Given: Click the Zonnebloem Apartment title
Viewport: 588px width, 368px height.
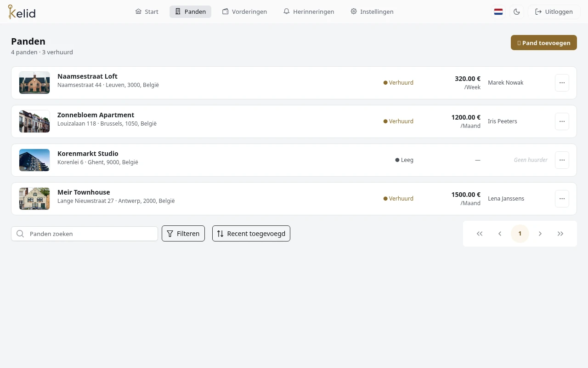Looking at the screenshot, I should click(x=96, y=115).
